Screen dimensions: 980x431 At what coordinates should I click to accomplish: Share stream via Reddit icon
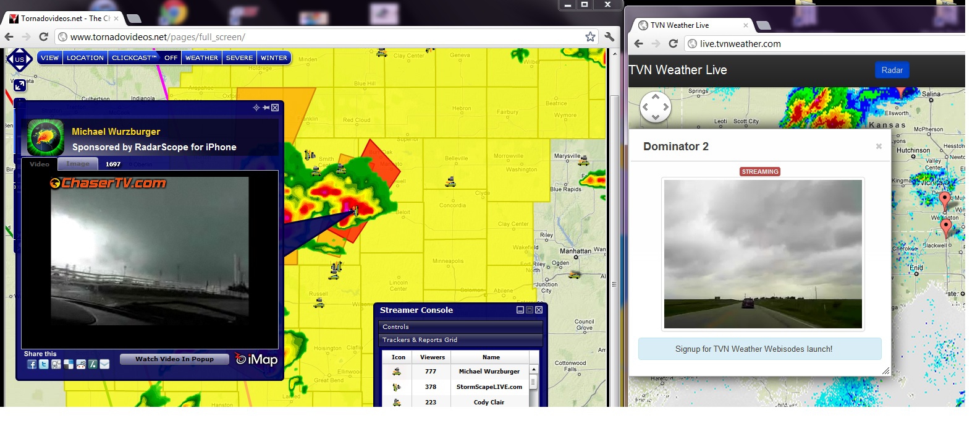(81, 364)
